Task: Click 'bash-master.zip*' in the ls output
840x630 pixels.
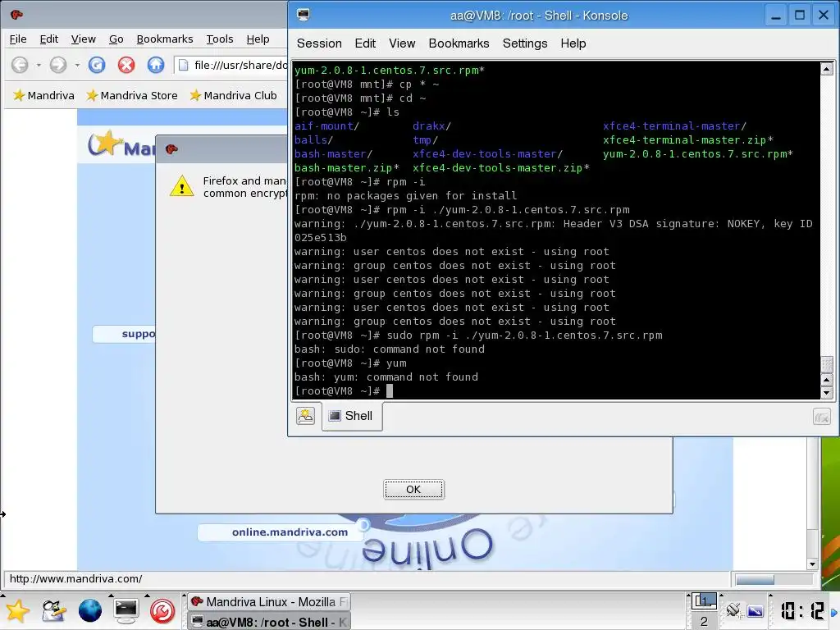Action: click(347, 168)
